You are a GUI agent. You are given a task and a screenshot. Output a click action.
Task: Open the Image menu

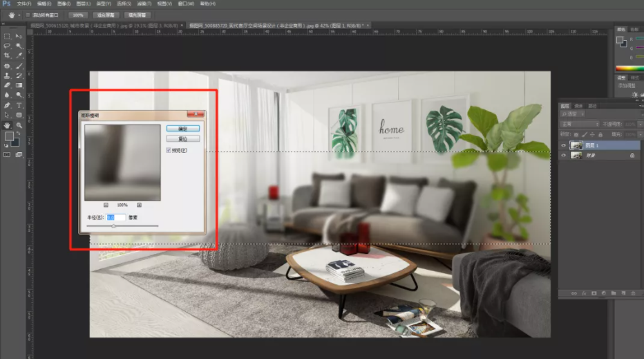(x=64, y=3)
